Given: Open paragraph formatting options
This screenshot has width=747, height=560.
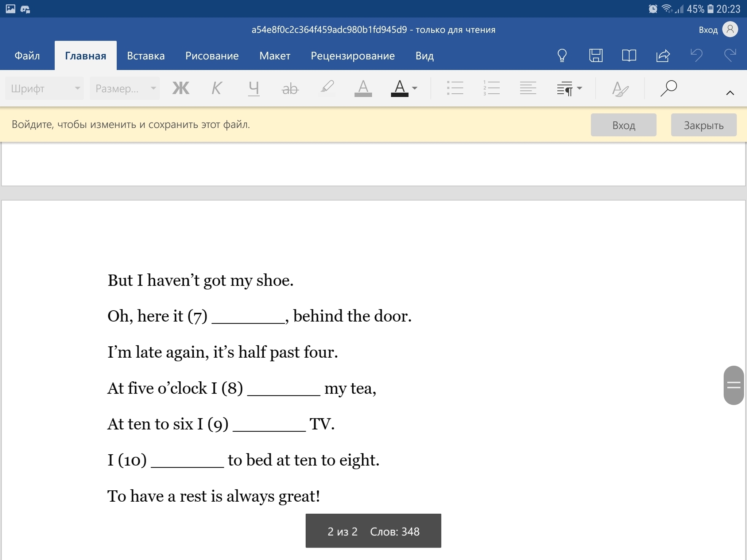Looking at the screenshot, I should click(x=565, y=88).
